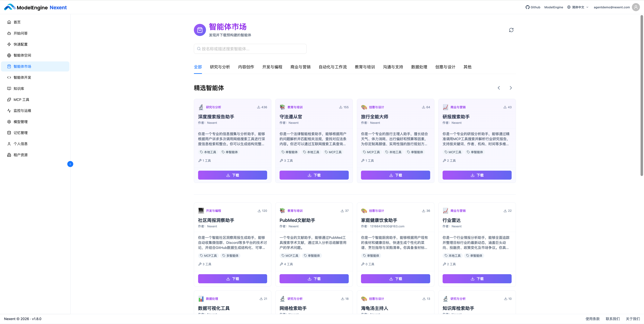Switch to the 研究与分析 category tab

(x=220, y=67)
